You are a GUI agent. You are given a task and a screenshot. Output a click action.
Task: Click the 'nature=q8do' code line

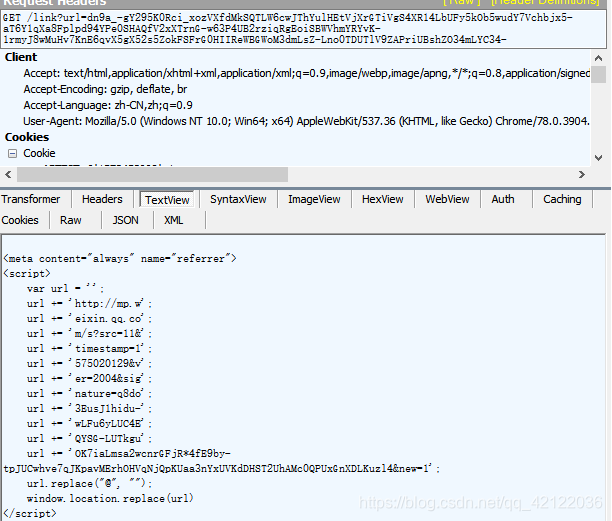point(89,393)
